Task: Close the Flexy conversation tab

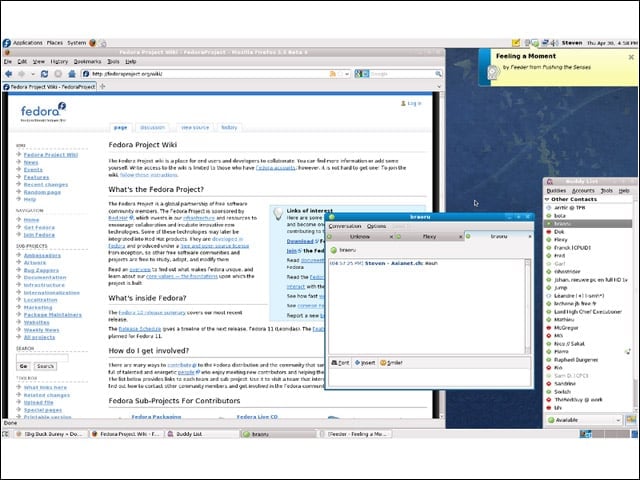Action: (460, 237)
